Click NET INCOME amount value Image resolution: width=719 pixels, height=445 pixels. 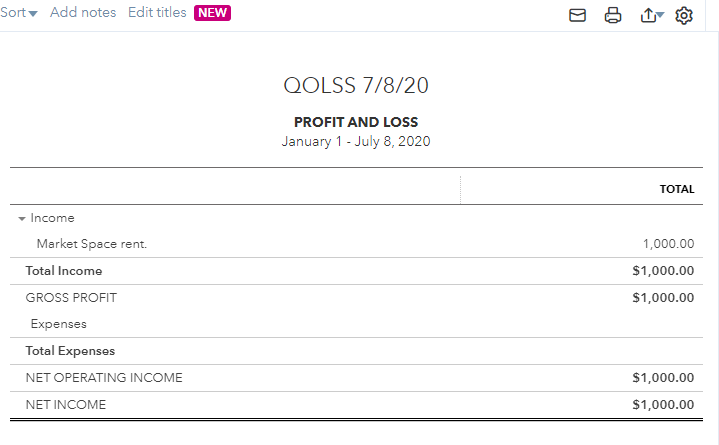click(663, 405)
